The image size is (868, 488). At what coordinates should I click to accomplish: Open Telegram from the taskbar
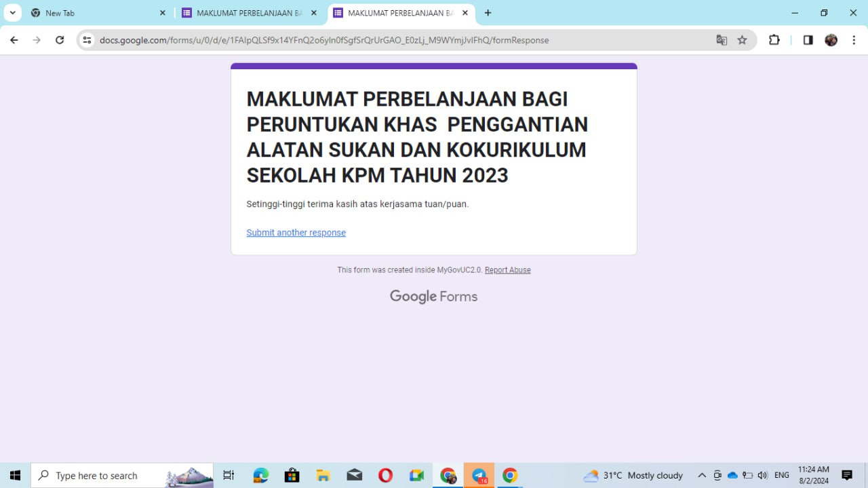(x=479, y=475)
